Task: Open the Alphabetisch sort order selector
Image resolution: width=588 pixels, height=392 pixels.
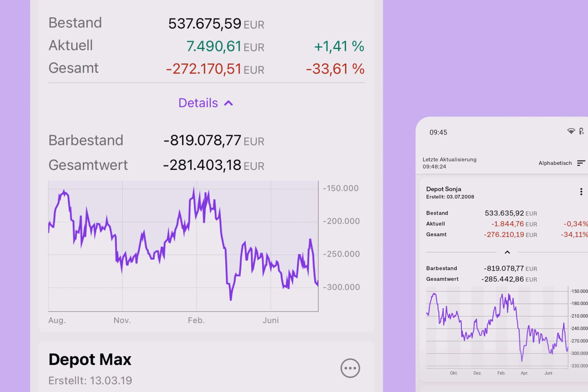Action: [x=555, y=163]
